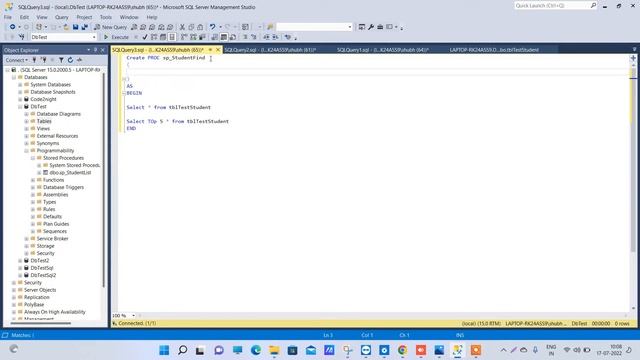Click the Execute query button
This screenshot has width=640, height=360.
tap(117, 37)
